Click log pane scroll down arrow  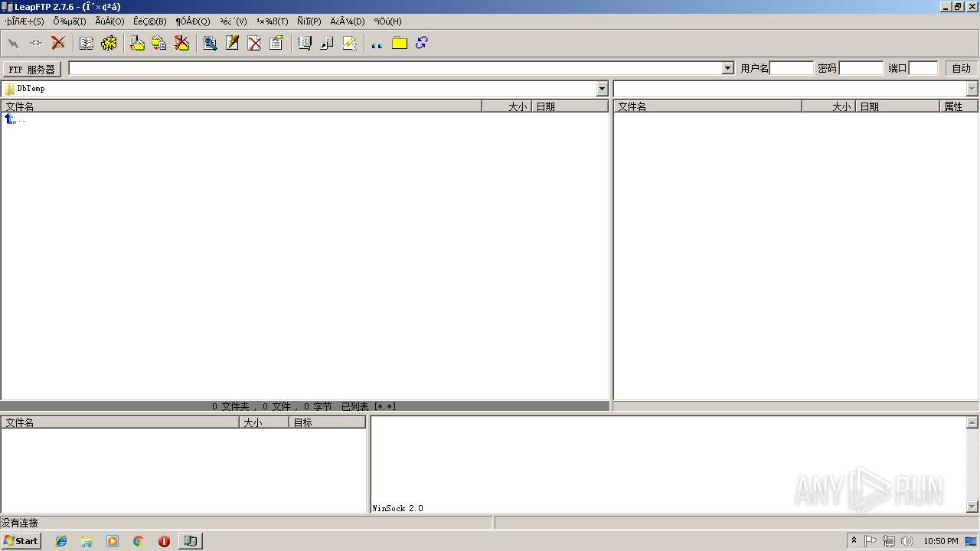click(972, 507)
